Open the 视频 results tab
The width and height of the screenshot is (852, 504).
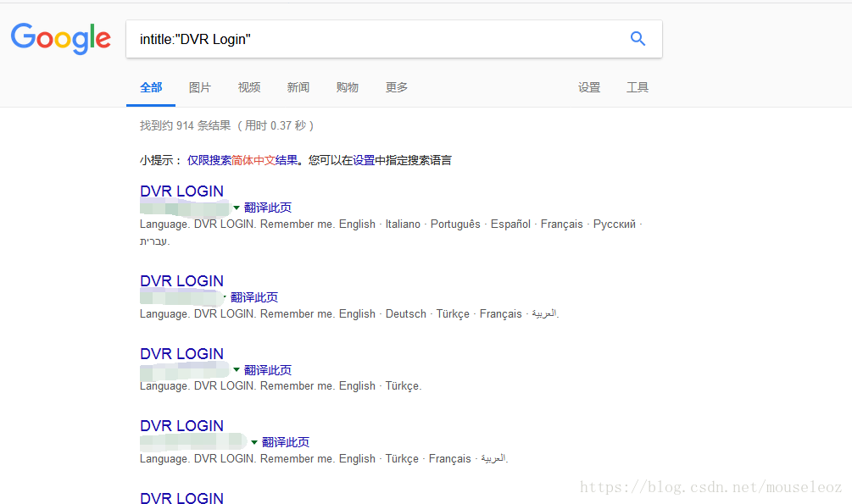[x=249, y=87]
